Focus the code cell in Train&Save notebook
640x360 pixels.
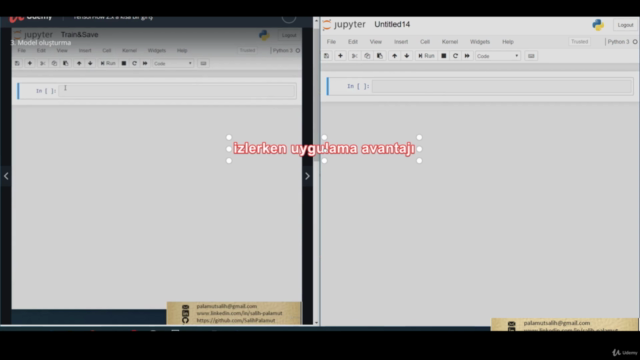(x=177, y=91)
